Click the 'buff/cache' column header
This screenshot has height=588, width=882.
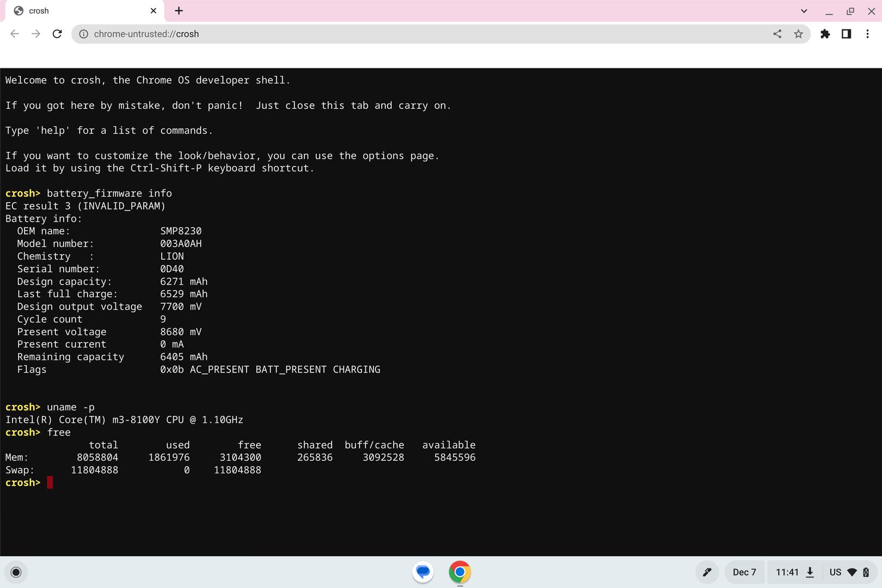375,445
